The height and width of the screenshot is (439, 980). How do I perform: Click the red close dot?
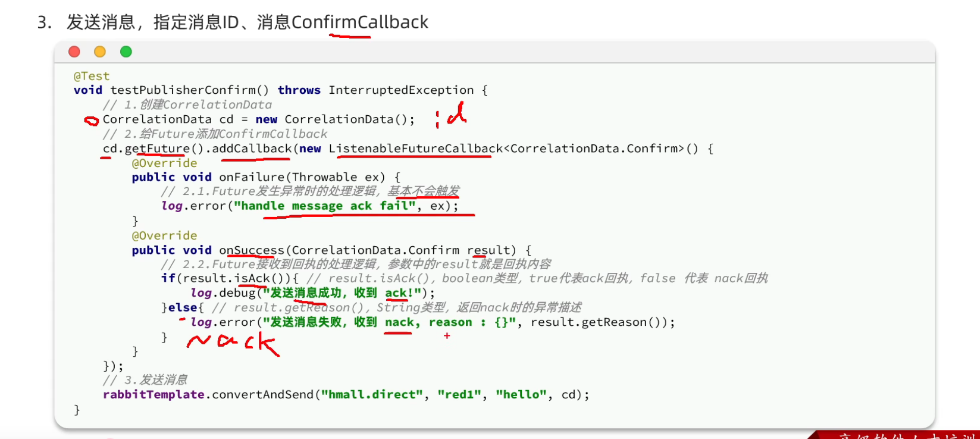(x=74, y=51)
